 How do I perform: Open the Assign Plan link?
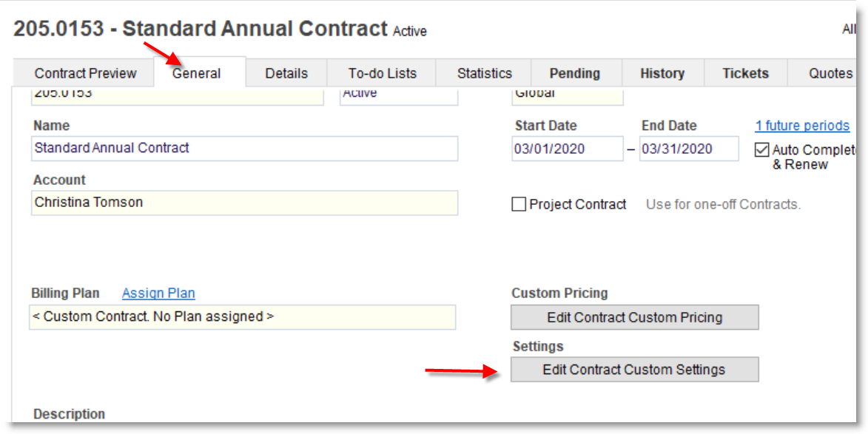[x=158, y=294]
